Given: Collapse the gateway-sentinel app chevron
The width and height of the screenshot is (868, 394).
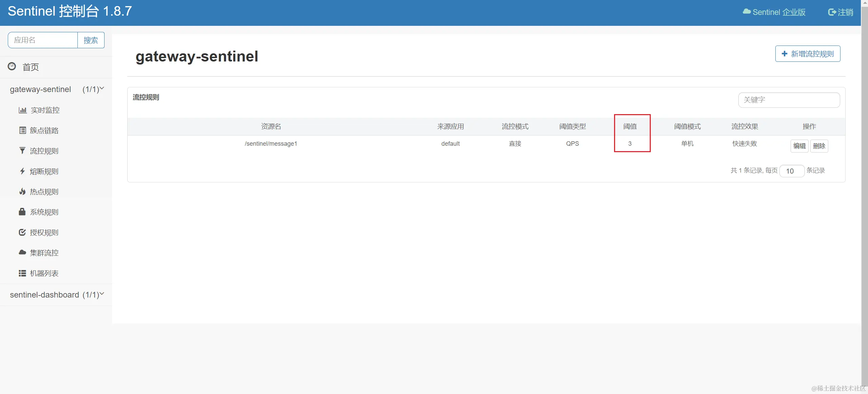Looking at the screenshot, I should 102,88.
